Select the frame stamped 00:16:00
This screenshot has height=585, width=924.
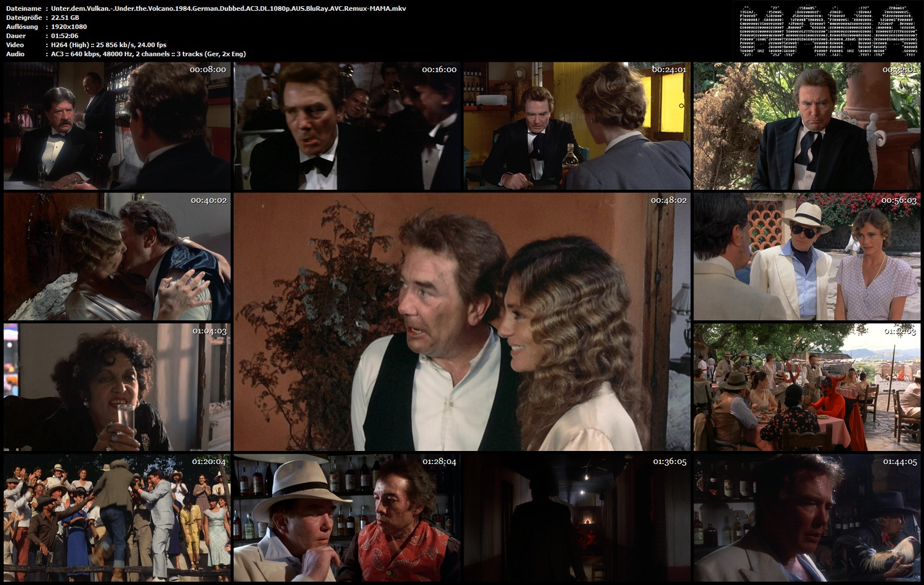coord(347,126)
